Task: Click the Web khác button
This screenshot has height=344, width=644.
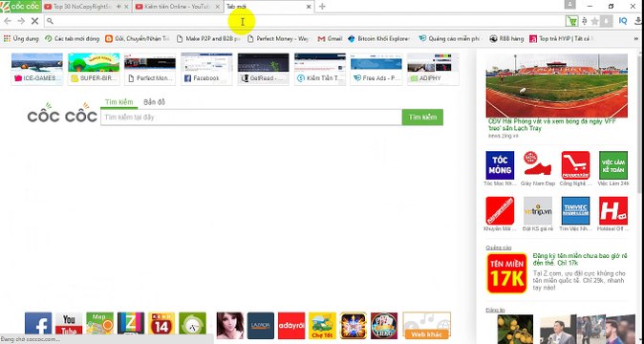Action: tap(426, 326)
